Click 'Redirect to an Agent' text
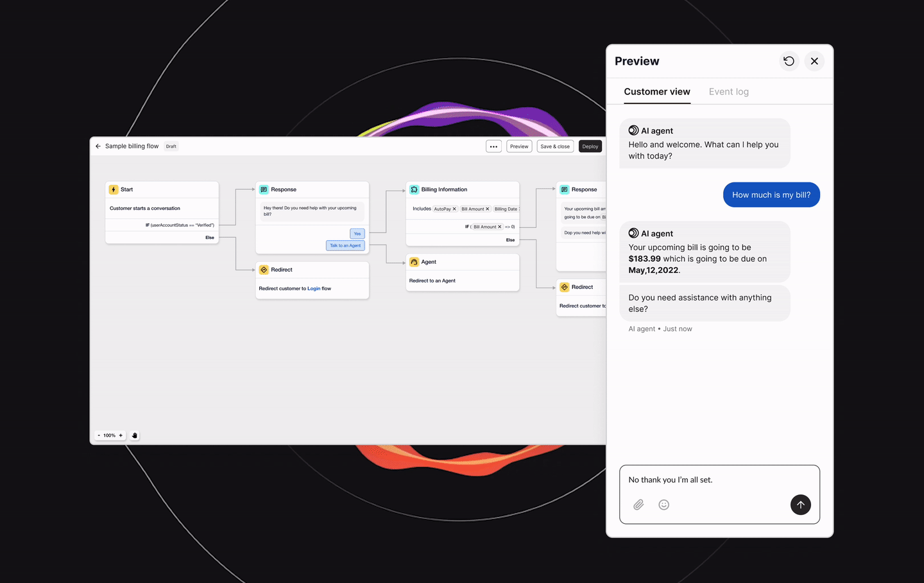The width and height of the screenshot is (924, 583). pos(432,281)
